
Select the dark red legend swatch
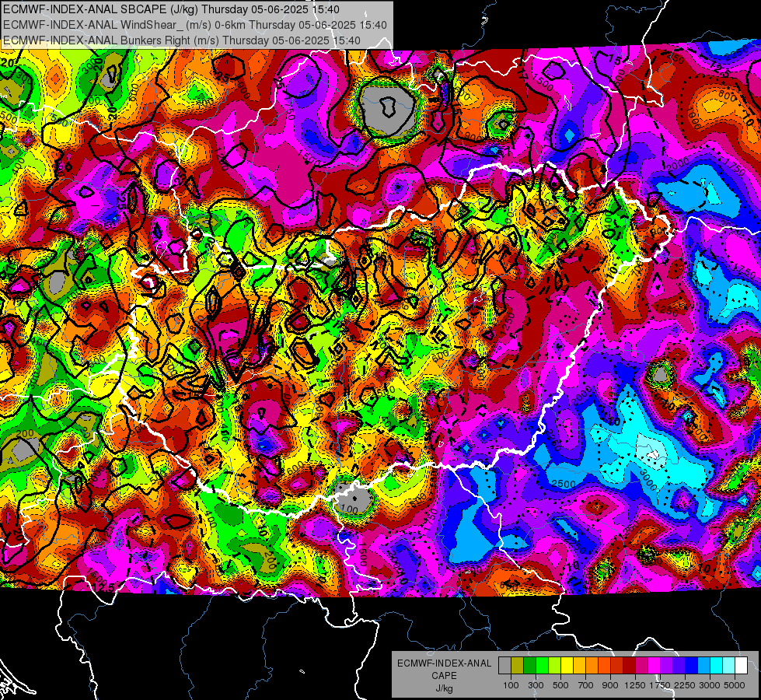coord(630,666)
